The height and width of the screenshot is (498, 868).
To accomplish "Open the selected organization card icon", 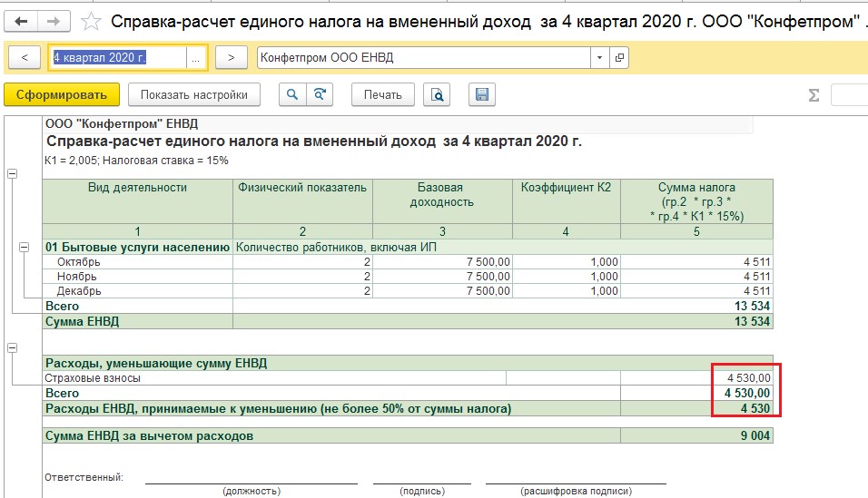I will [x=619, y=57].
